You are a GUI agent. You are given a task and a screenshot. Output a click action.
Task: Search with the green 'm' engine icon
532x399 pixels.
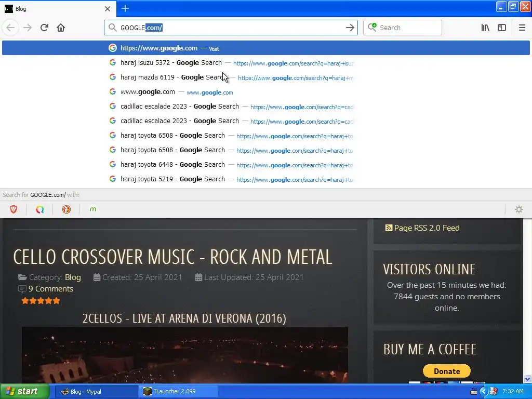(x=92, y=209)
